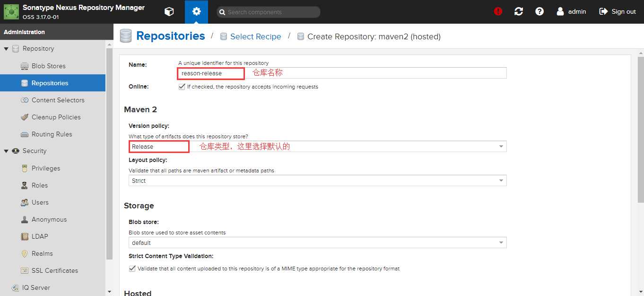Click the LDAP book icon
The width and height of the screenshot is (644, 296).
click(x=25, y=236)
